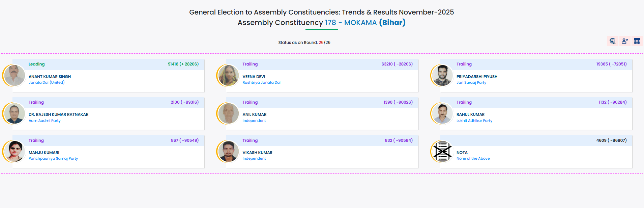This screenshot has height=208, width=644.
Task: Click the candidate list person icon
Action: pyautogui.click(x=625, y=41)
